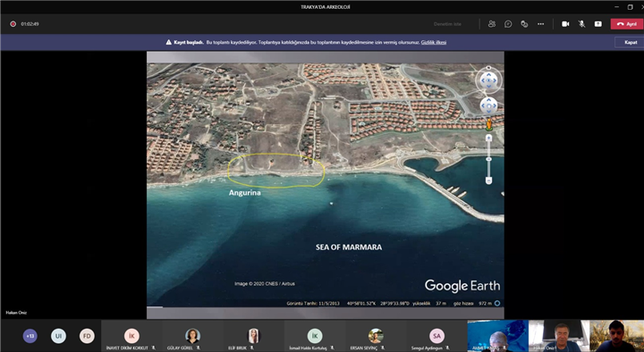644x352 pixels.
Task: Select the FD participant avatar
Action: click(87, 336)
